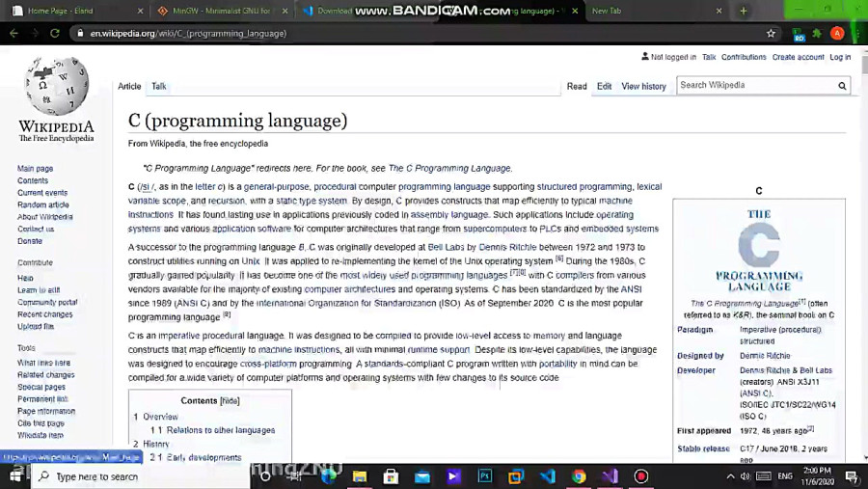Open Visual Studio from the taskbar

click(x=610, y=476)
